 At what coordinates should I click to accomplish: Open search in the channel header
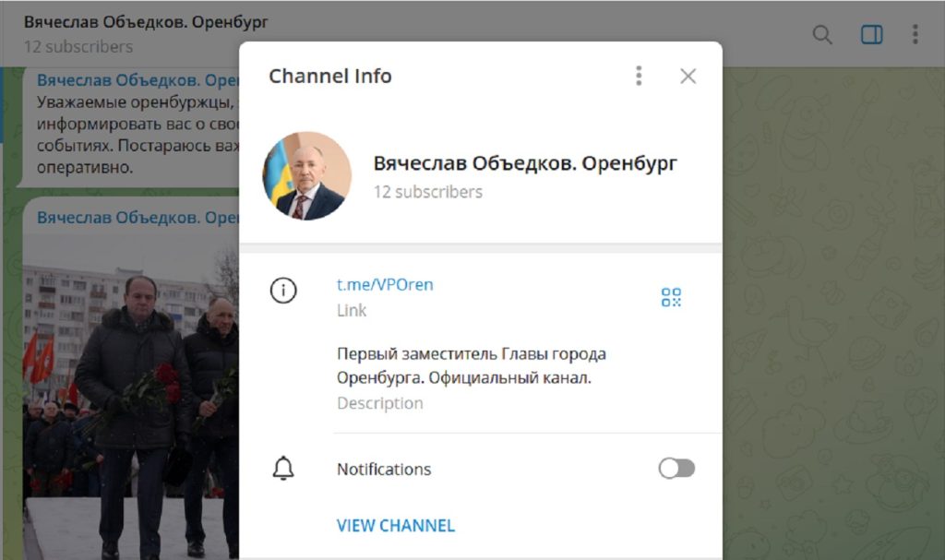pyautogui.click(x=821, y=35)
